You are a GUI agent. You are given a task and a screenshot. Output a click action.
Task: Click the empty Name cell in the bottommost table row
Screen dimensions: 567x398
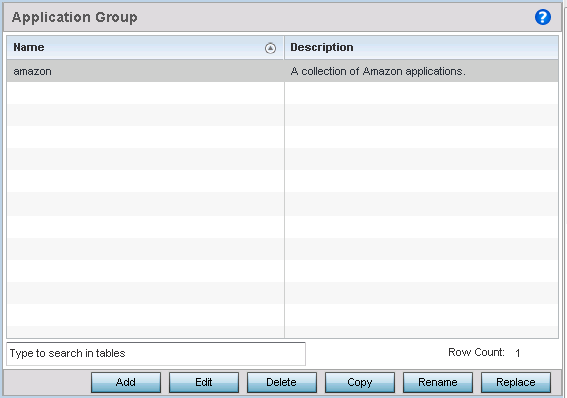[x=145, y=331]
